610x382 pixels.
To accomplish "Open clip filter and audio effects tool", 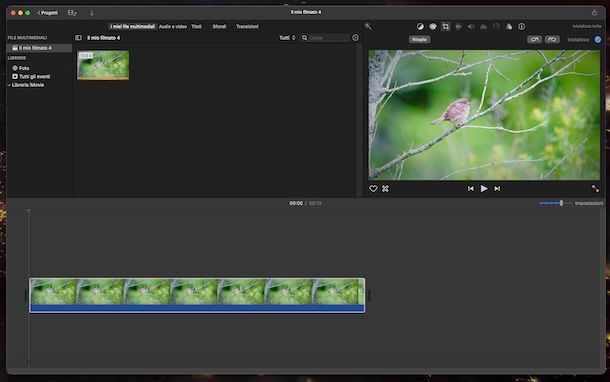I will [509, 26].
